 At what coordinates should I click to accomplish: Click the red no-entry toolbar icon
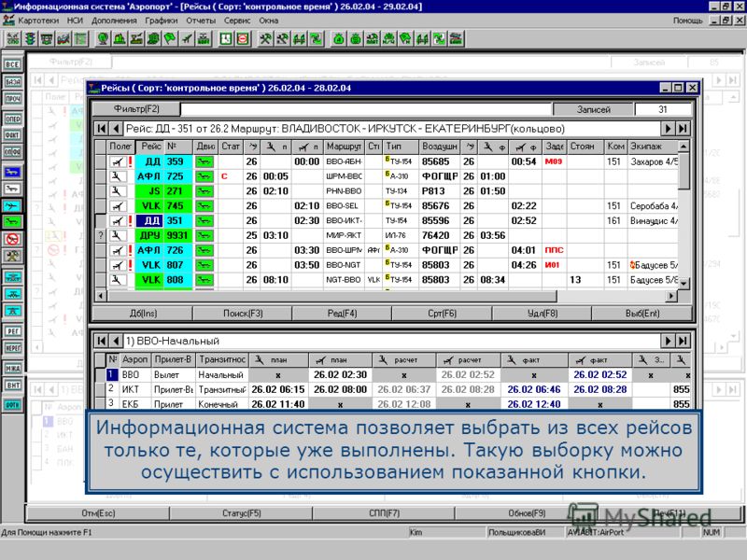coord(243,38)
